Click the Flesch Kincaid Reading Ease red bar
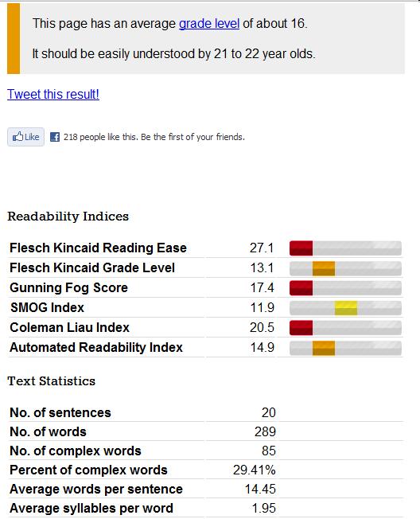The height and width of the screenshot is (519, 420). (x=301, y=248)
